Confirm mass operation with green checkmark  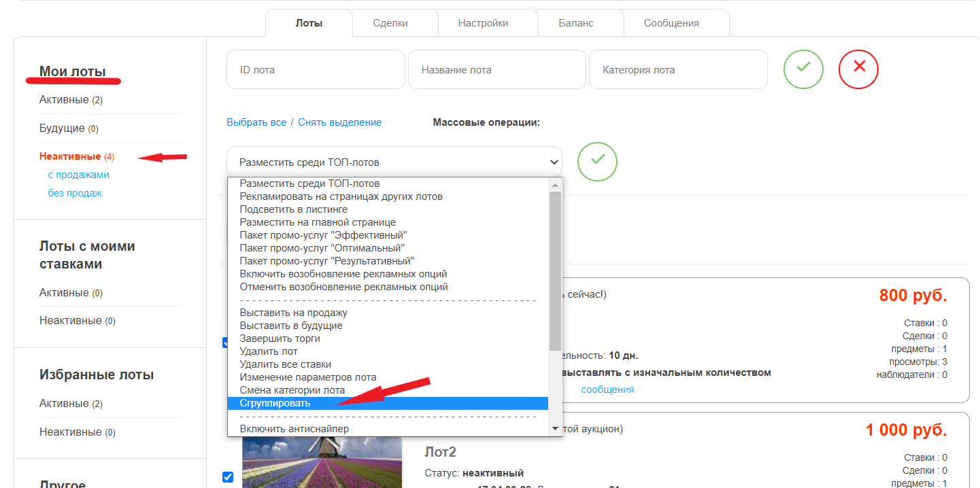click(597, 161)
